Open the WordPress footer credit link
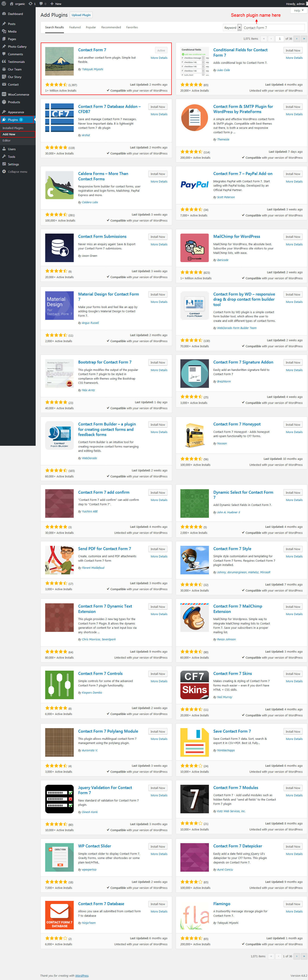The width and height of the screenshot is (308, 980). pos(82,976)
